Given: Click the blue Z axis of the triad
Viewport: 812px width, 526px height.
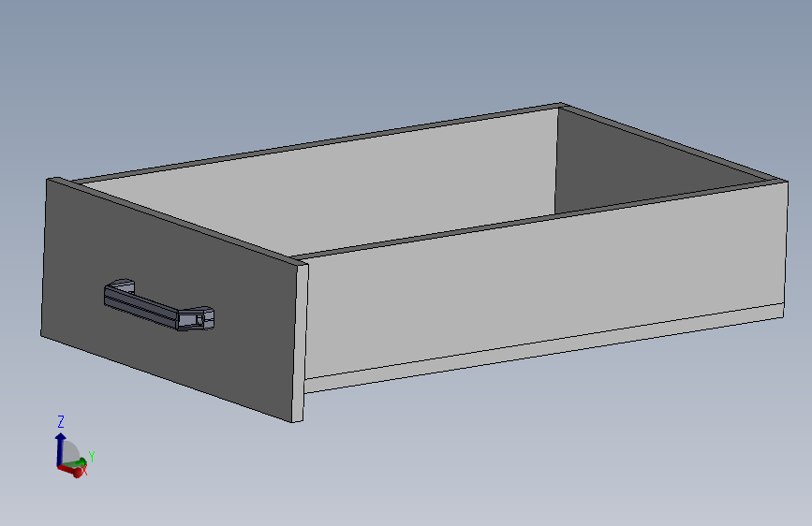Looking at the screenshot, I should pyautogui.click(x=60, y=449).
